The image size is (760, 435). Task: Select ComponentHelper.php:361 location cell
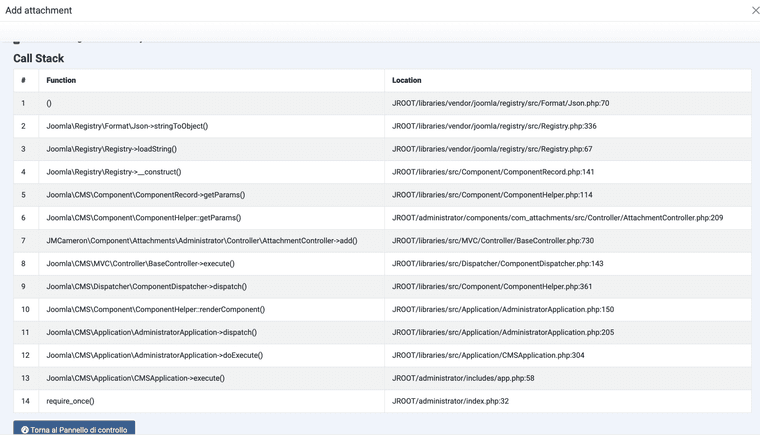tap(568, 287)
